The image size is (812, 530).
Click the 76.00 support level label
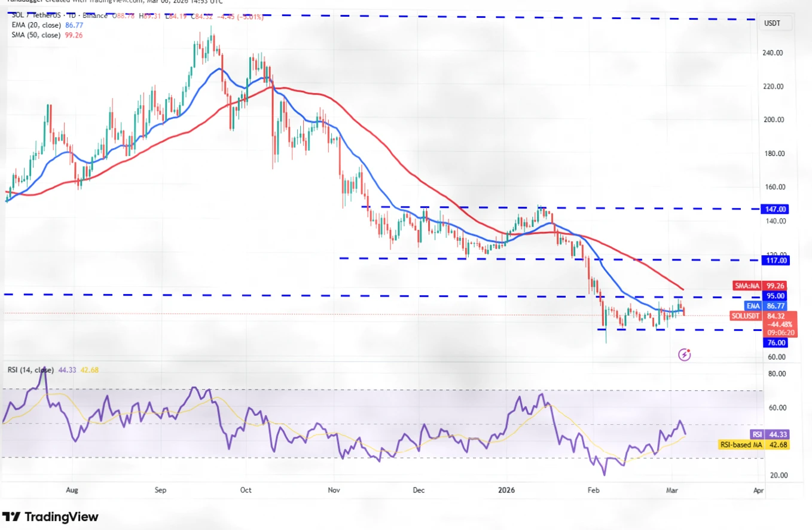coord(777,343)
